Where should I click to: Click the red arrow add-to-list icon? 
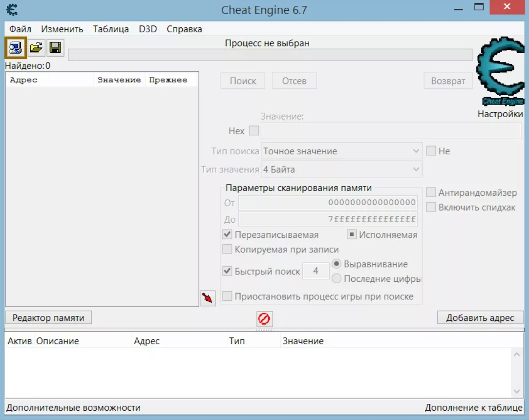(208, 298)
